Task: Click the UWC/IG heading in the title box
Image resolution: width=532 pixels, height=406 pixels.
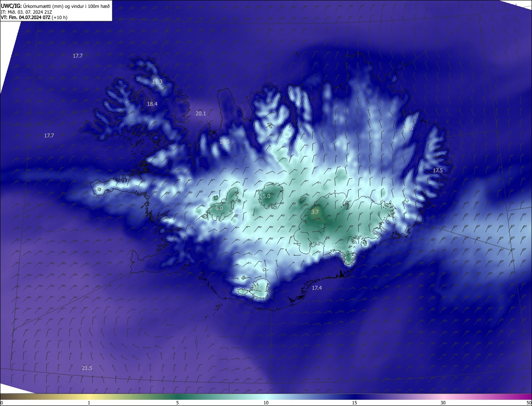Action: tap(11, 6)
